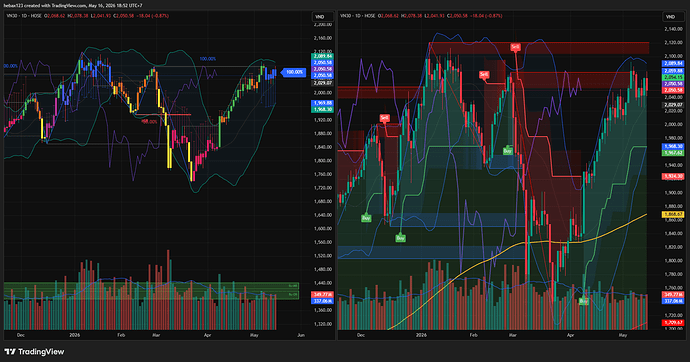690x362 pixels.
Task: Click the 1,800.00 tick on right price scale
Action: [x=674, y=260]
